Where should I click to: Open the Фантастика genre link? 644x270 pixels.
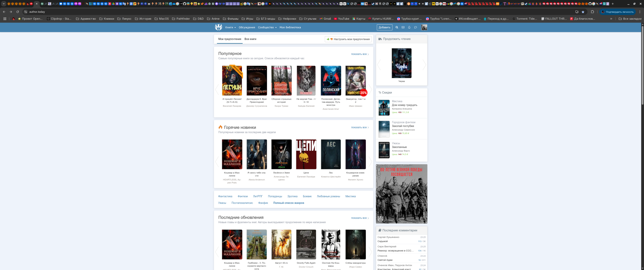click(225, 196)
